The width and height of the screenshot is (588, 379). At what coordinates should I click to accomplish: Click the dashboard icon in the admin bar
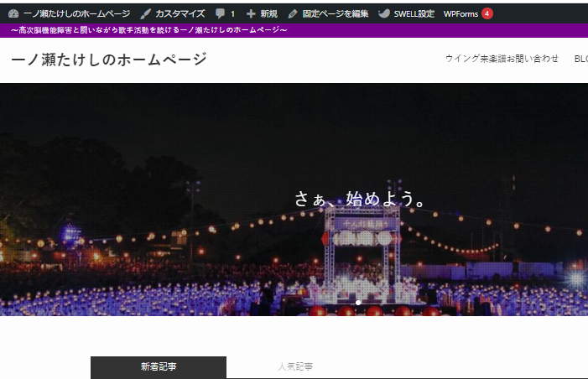tap(13, 13)
